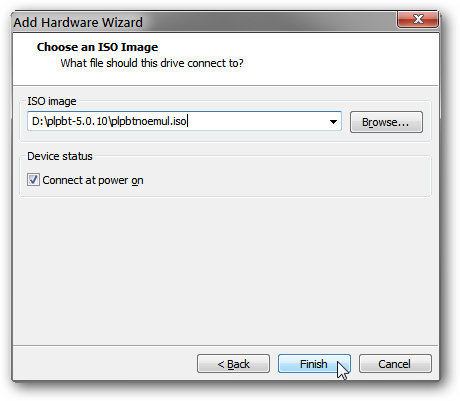
Task: Click the Finish button
Action: tap(314, 364)
